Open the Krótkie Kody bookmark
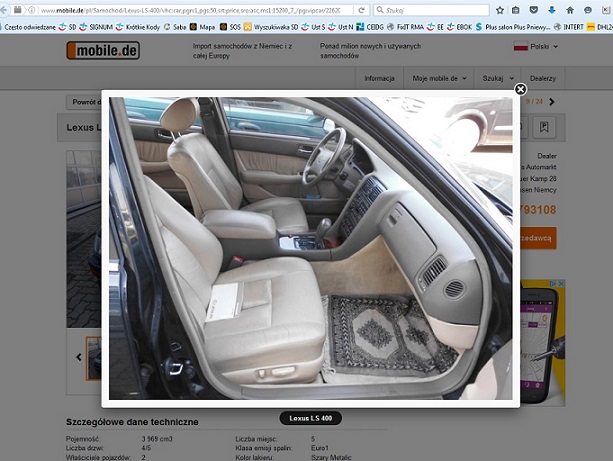Screen dimensions: 613x461 pos(138,27)
